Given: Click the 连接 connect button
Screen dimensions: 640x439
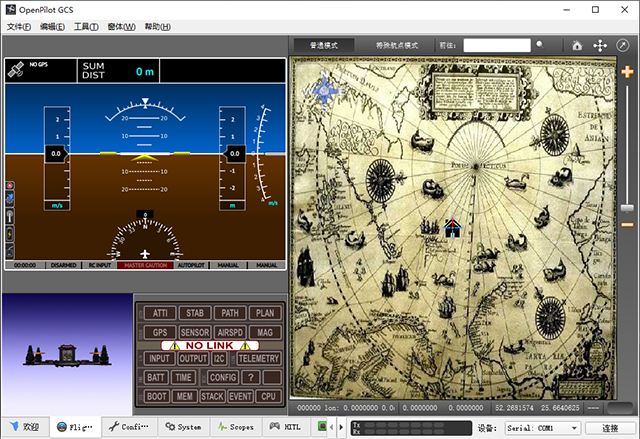Looking at the screenshot, I should pyautogui.click(x=610, y=428).
